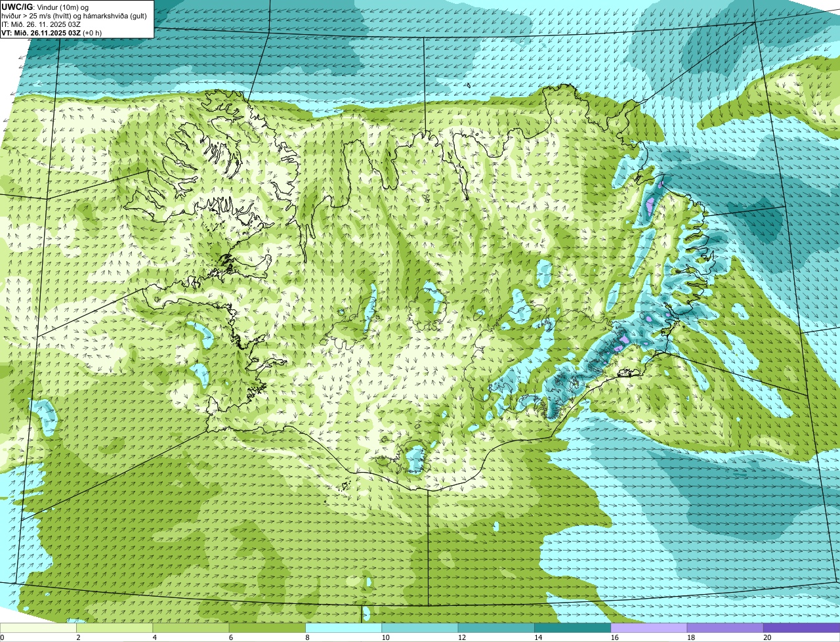Screen dimensions: 840x642
Task: Click the '0' label on the color scale
Action: click(x=2, y=637)
